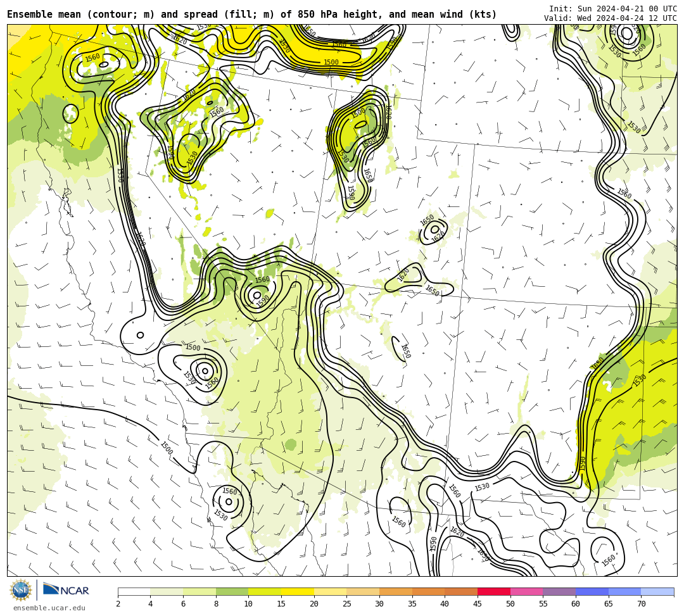Pick the orange 30–35 colorbar segment
The image size is (684, 616).
click(396, 591)
